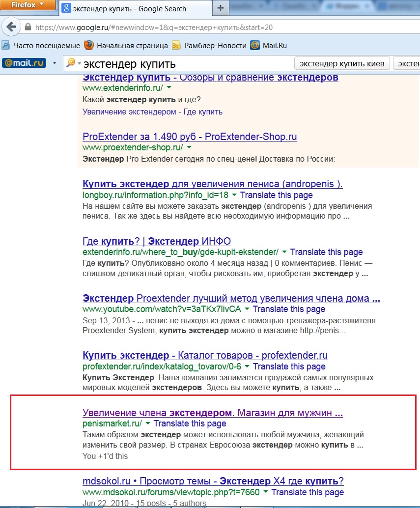Go back with the back arrow
420x508 pixels.
[11, 27]
